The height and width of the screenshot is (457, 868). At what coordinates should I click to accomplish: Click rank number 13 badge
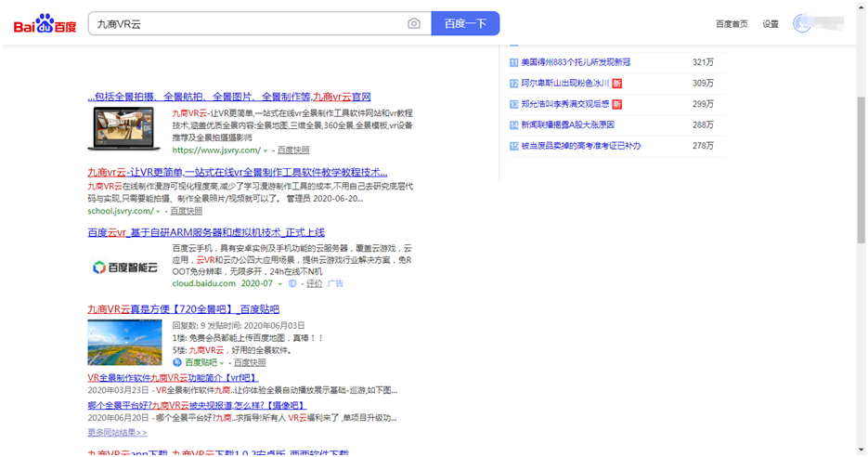pos(513,104)
